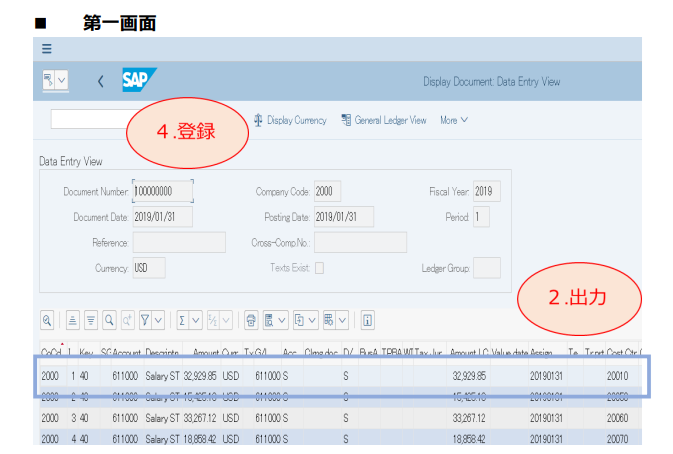Click the transaction command input field

tap(89, 119)
